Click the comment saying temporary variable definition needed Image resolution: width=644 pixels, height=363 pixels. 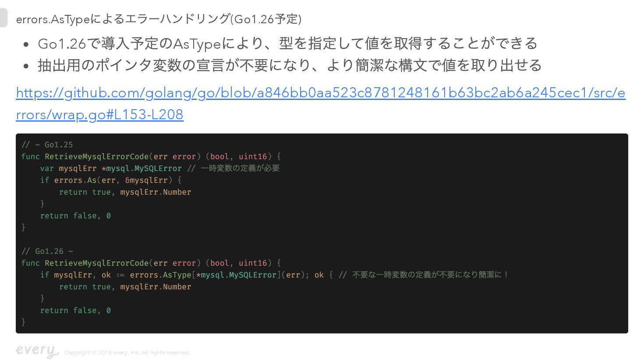pos(240,168)
